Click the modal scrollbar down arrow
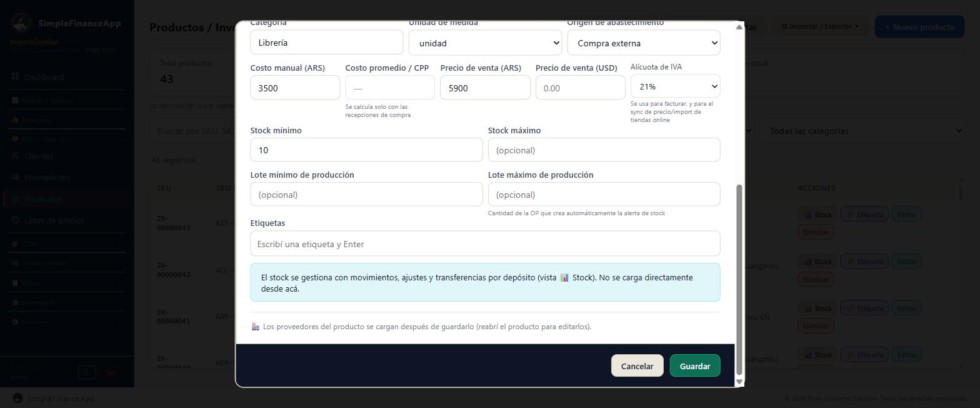Screen dimensions: 980x408 coord(739,381)
